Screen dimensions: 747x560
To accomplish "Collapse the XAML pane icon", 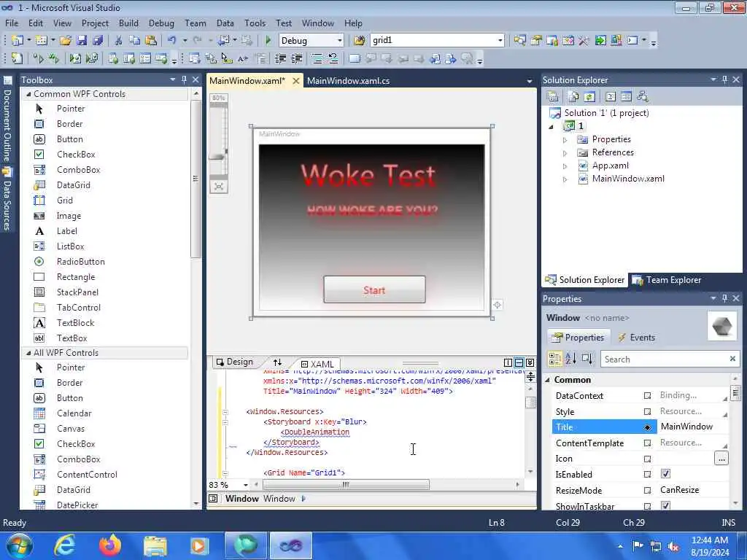I will [530, 363].
